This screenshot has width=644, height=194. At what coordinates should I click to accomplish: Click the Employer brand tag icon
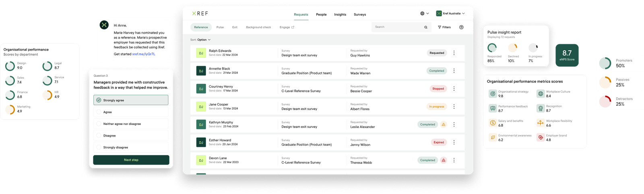[x=541, y=137]
